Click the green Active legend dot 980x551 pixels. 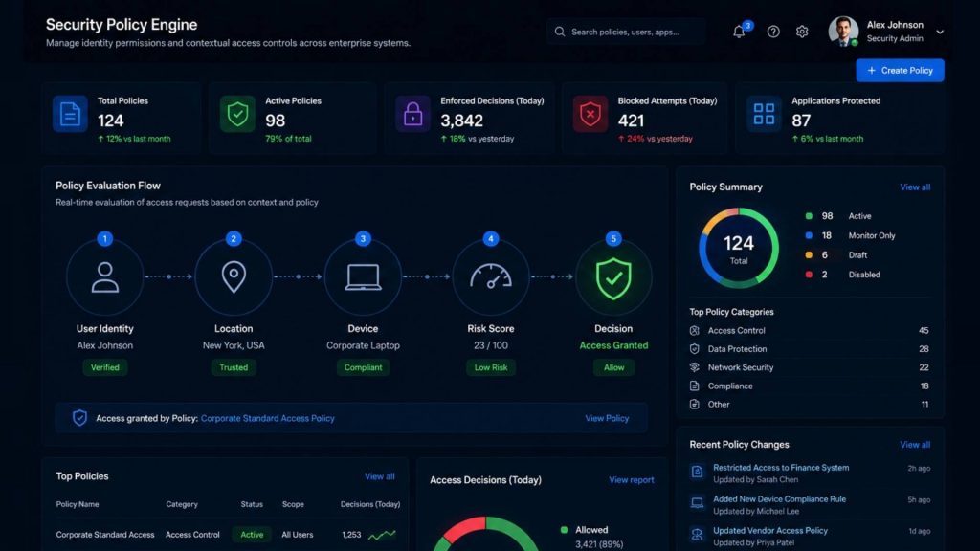[809, 216]
